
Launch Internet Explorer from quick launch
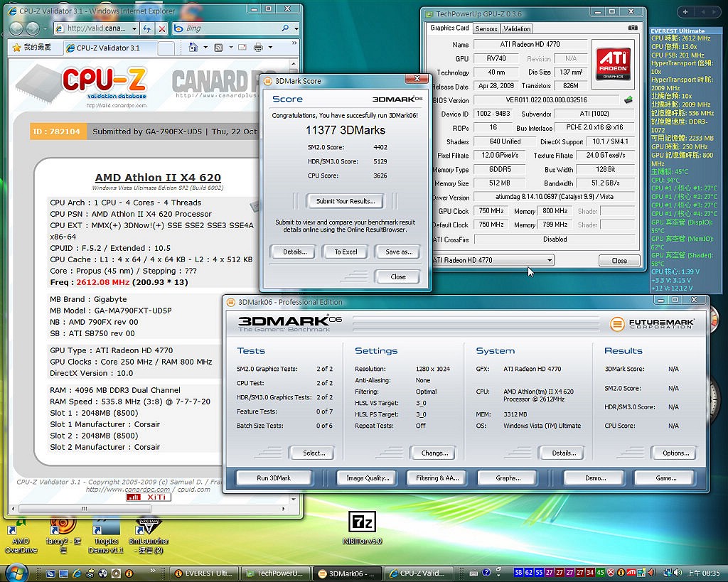pyautogui.click(x=77, y=573)
